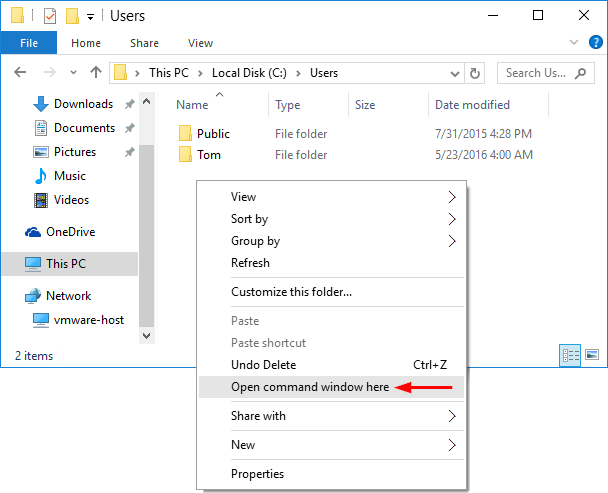Image resolution: width=608 pixels, height=493 pixels.
Task: Click the pin icon beside Documents
Action: (x=130, y=128)
